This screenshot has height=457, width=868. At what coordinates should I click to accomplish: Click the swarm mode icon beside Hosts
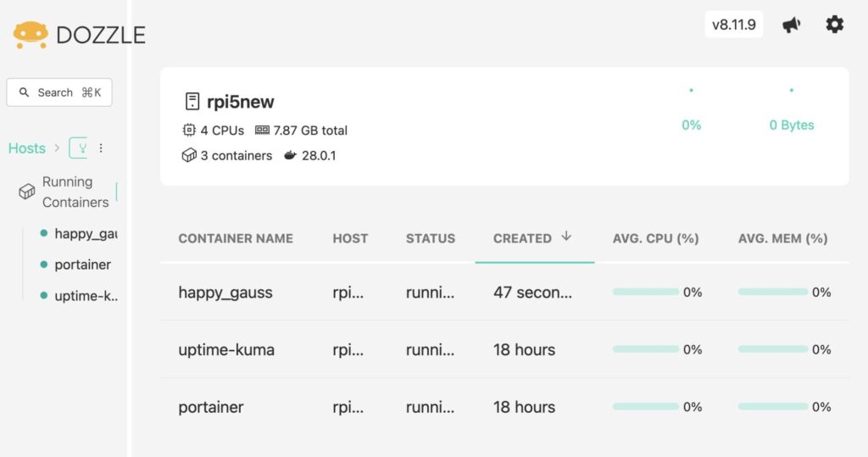(78, 148)
